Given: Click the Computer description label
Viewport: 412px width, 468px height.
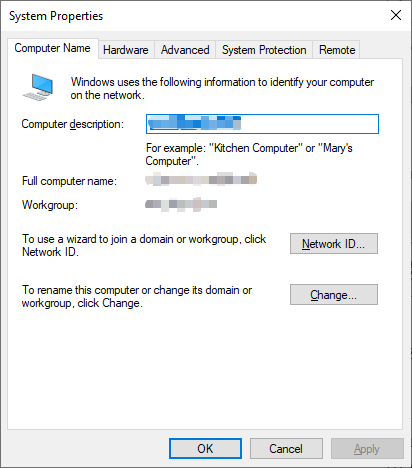Looking at the screenshot, I should pos(73,124).
